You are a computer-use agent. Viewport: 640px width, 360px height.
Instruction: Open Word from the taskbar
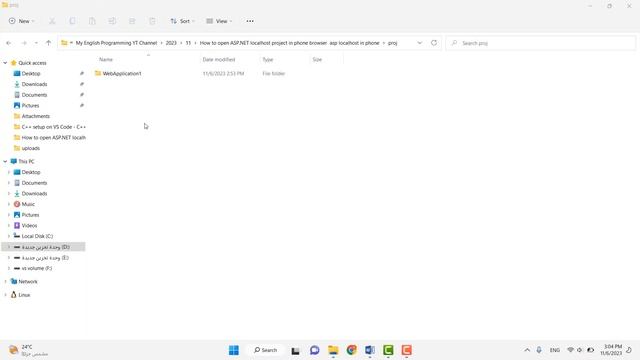click(370, 350)
